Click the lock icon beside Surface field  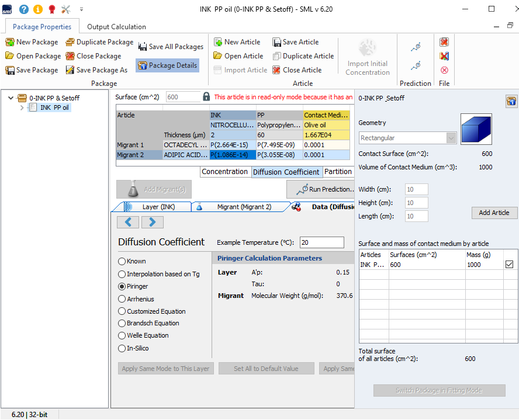(206, 97)
